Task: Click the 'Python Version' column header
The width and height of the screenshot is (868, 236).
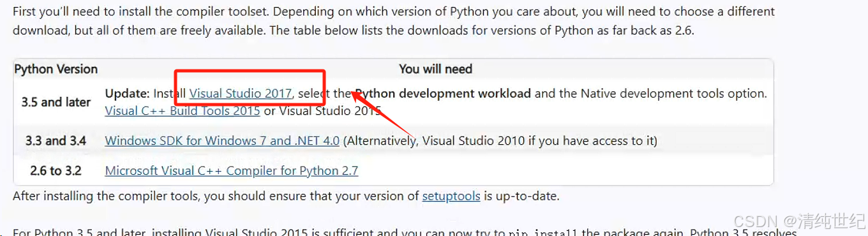Action: [56, 69]
